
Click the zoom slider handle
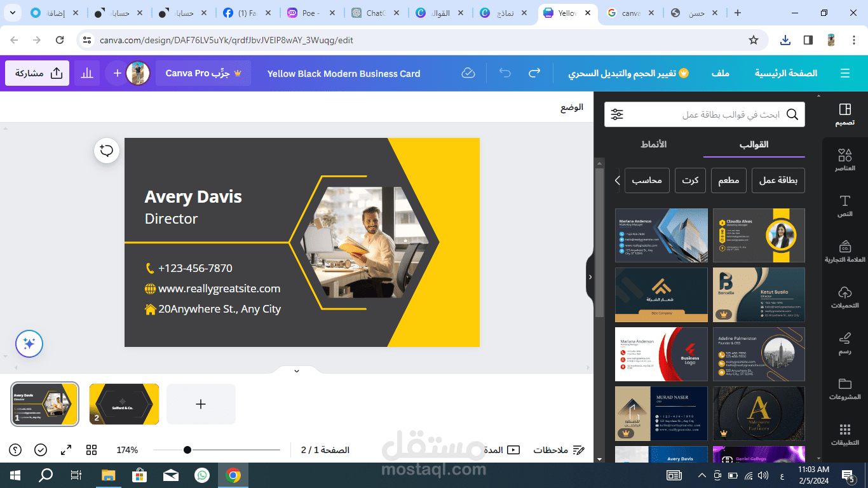tap(187, 450)
